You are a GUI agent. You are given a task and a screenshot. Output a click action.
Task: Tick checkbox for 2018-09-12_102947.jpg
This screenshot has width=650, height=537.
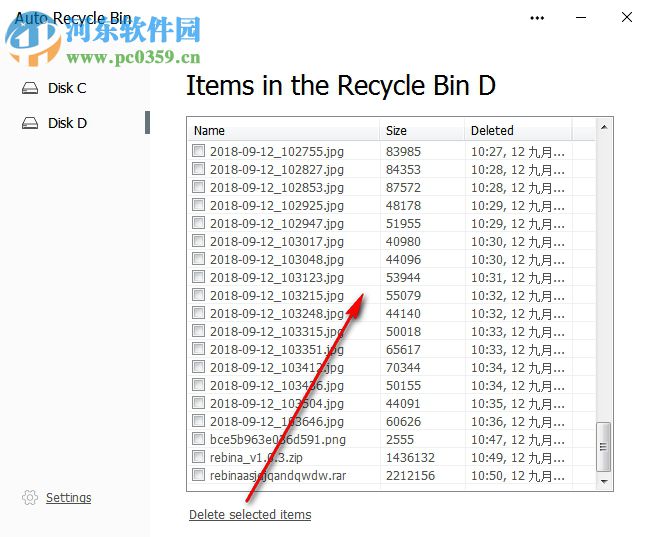tap(199, 223)
